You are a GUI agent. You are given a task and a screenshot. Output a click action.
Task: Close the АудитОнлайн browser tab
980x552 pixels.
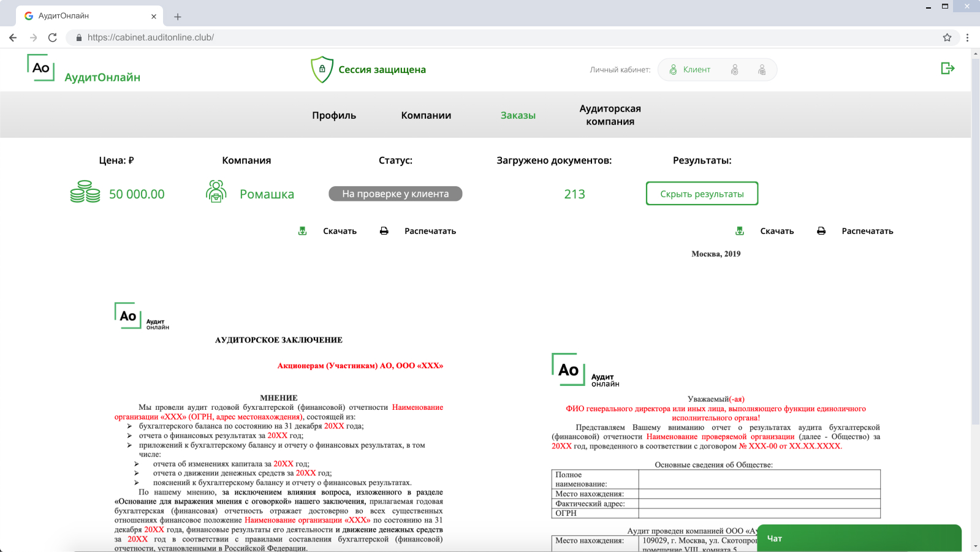coord(154,17)
